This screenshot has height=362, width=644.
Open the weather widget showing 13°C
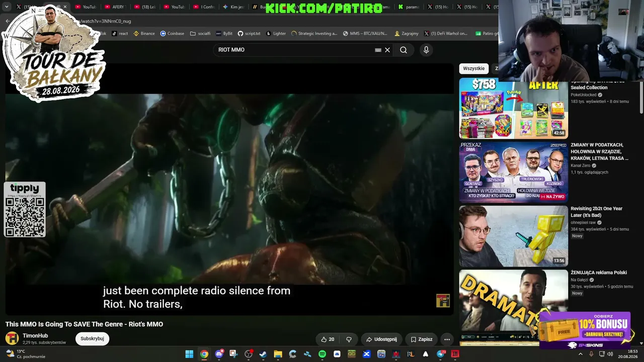tap(26, 354)
